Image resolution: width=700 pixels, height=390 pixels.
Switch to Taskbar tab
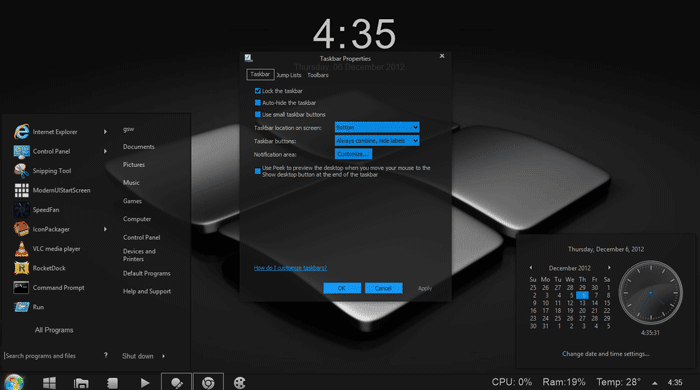coord(260,75)
